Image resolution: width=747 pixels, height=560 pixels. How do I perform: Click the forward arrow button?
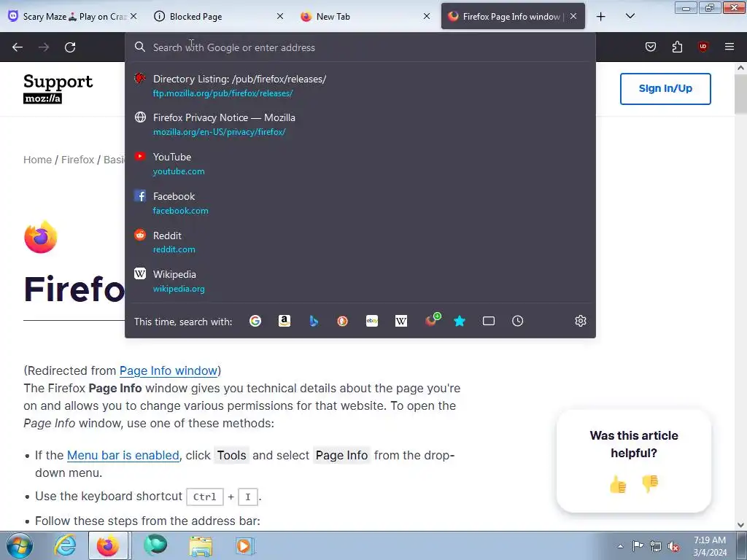[x=44, y=47]
